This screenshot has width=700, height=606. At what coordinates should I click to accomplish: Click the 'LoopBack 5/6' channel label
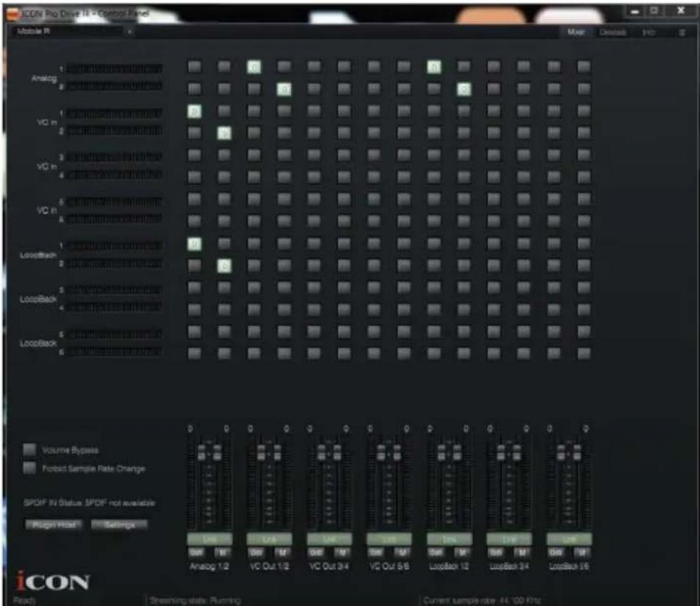tap(569, 566)
